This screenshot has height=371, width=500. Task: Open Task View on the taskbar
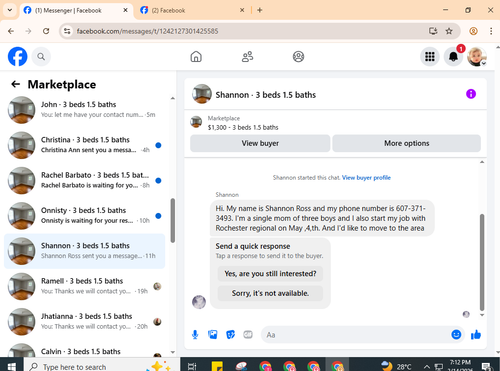pyautogui.click(x=192, y=366)
